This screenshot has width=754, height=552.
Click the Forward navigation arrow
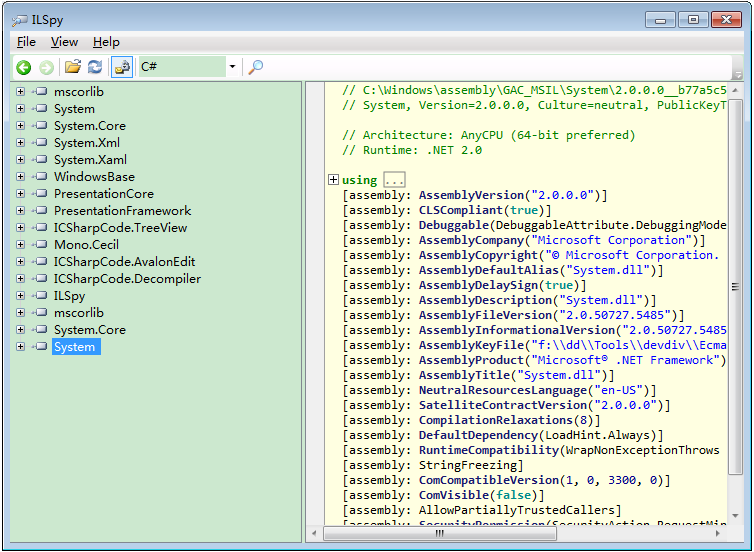point(47,67)
